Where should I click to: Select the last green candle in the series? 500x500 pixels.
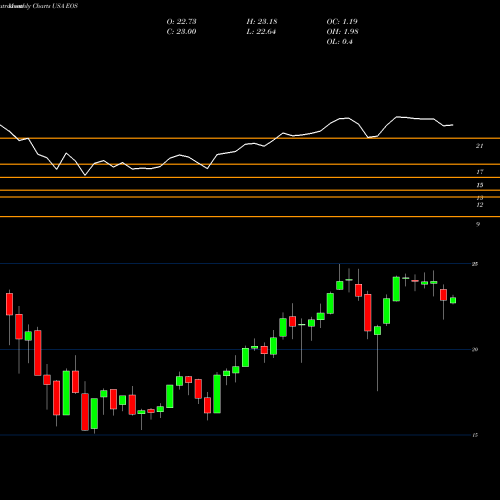[453, 300]
